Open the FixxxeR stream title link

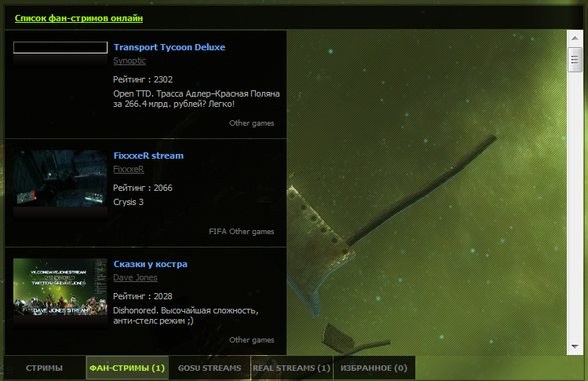click(148, 156)
